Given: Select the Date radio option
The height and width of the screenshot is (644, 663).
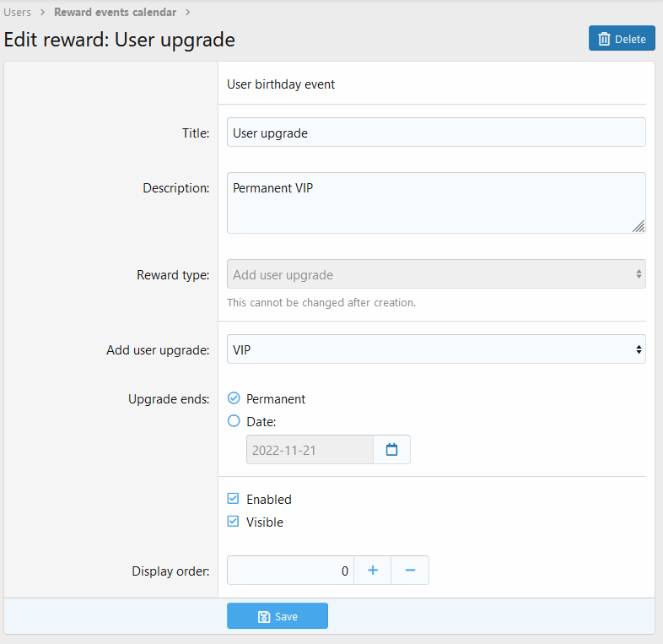Looking at the screenshot, I should pyautogui.click(x=234, y=421).
